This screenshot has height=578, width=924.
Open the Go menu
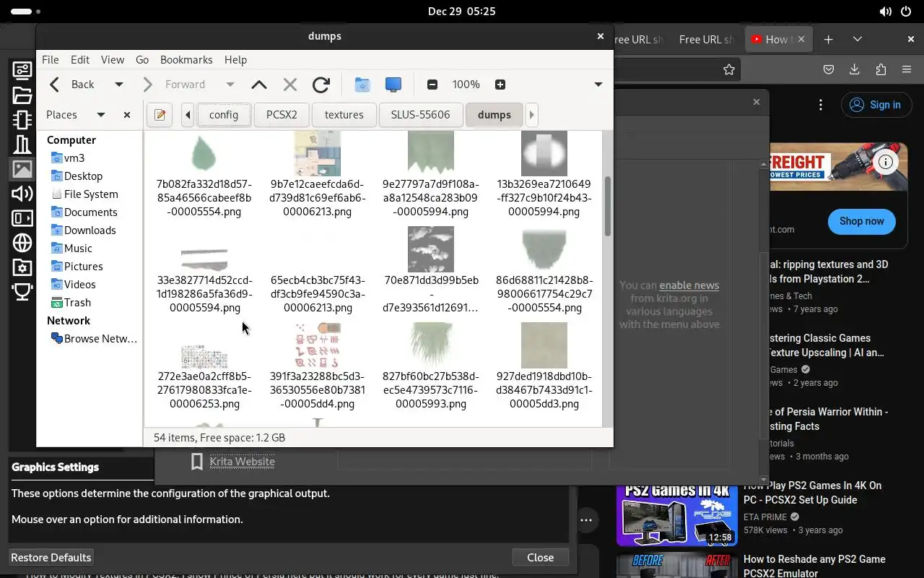click(142, 60)
